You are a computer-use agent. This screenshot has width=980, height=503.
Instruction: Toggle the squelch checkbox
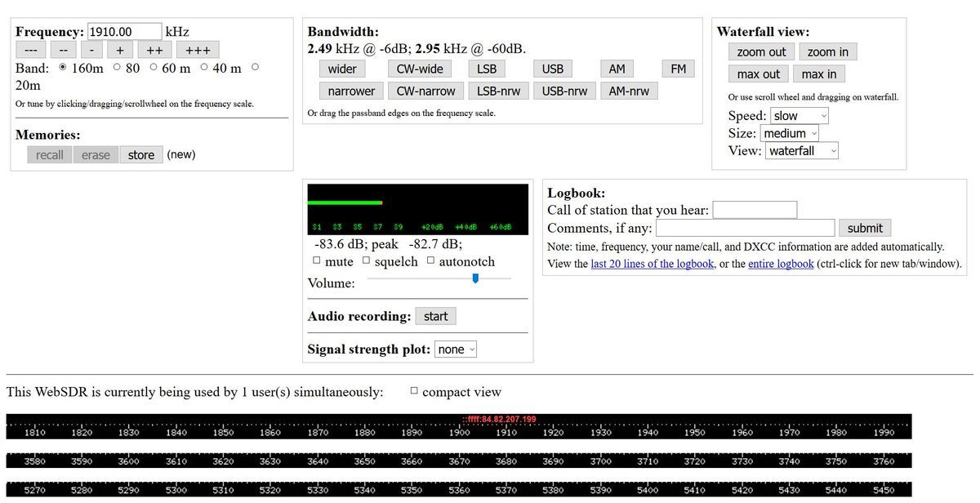[x=367, y=261]
